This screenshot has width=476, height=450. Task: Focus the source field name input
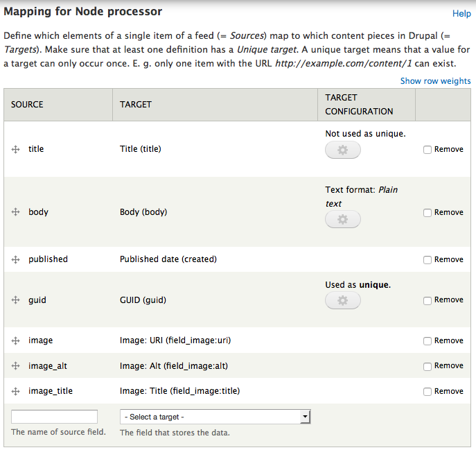[x=54, y=417]
